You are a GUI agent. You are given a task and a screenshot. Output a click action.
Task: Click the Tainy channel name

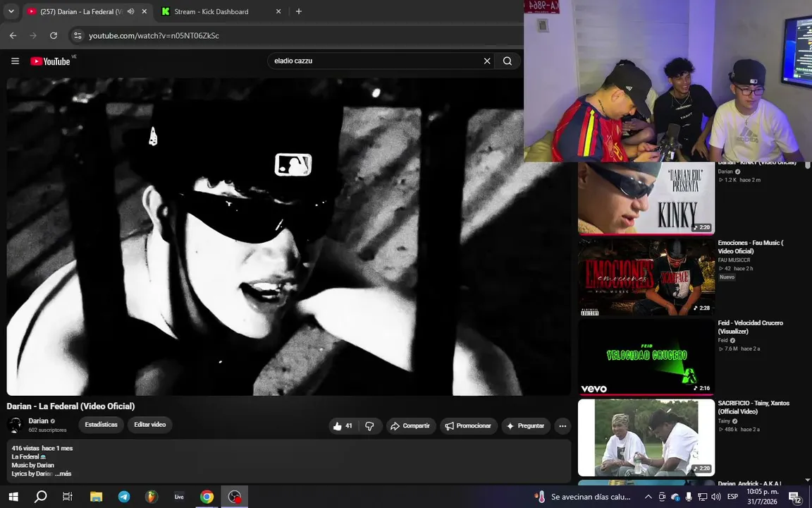pos(724,421)
